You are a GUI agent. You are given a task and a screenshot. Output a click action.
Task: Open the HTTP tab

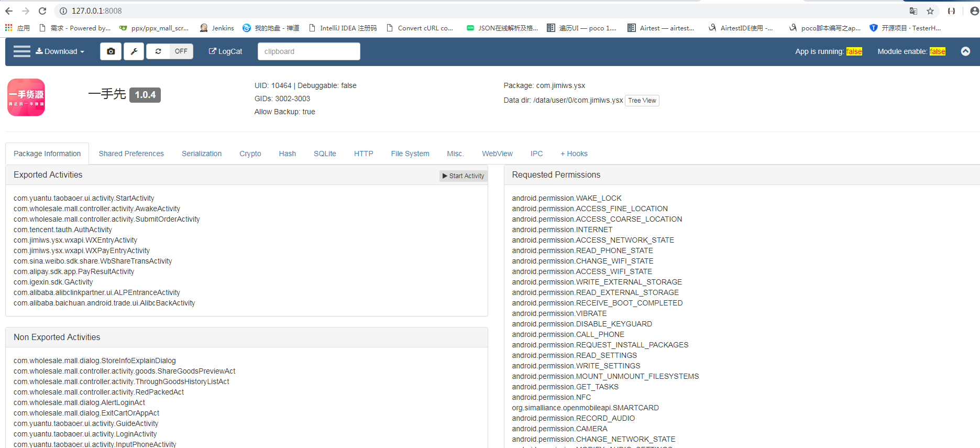(x=364, y=154)
